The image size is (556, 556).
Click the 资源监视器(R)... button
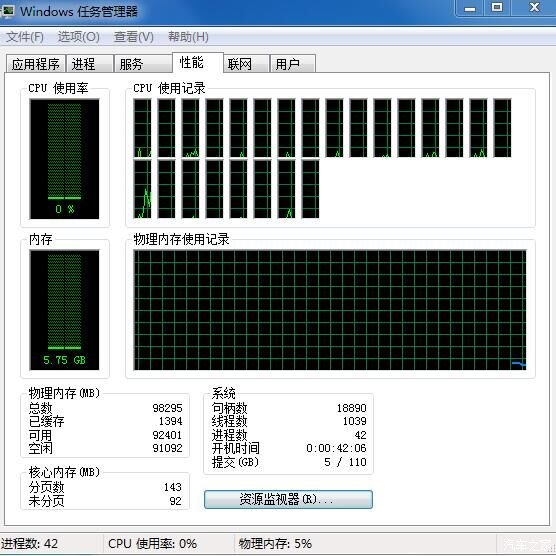(x=288, y=499)
